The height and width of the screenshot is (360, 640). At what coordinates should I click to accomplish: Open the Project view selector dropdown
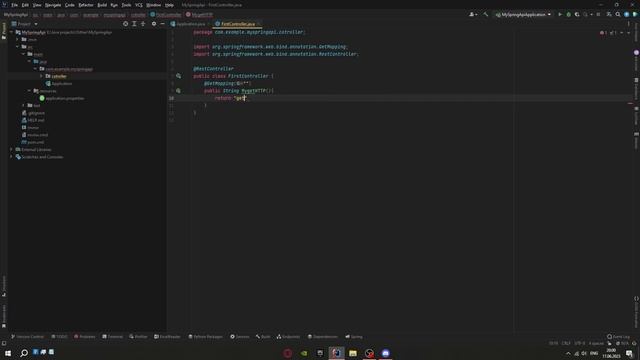click(x=25, y=24)
